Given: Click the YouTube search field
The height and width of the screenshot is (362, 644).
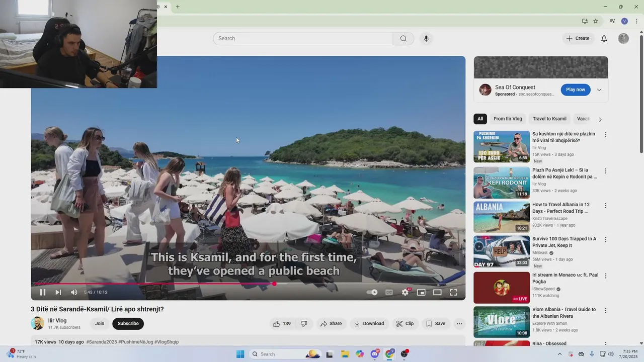Looking at the screenshot, I should point(303,38).
